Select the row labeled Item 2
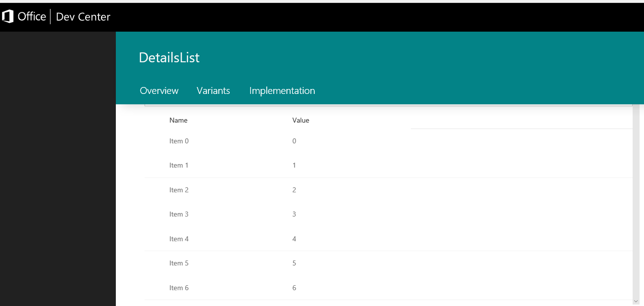 point(179,190)
